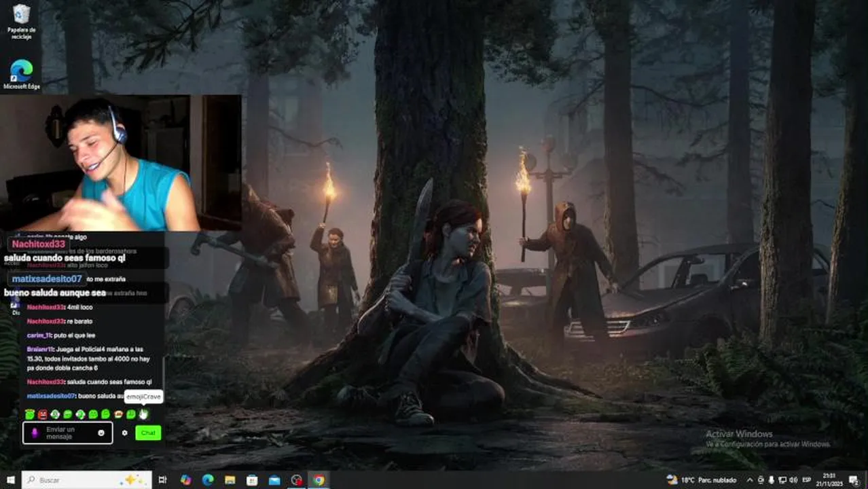Image resolution: width=868 pixels, height=489 pixels.
Task: Click username carim_11 in chat
Action: click(39, 335)
